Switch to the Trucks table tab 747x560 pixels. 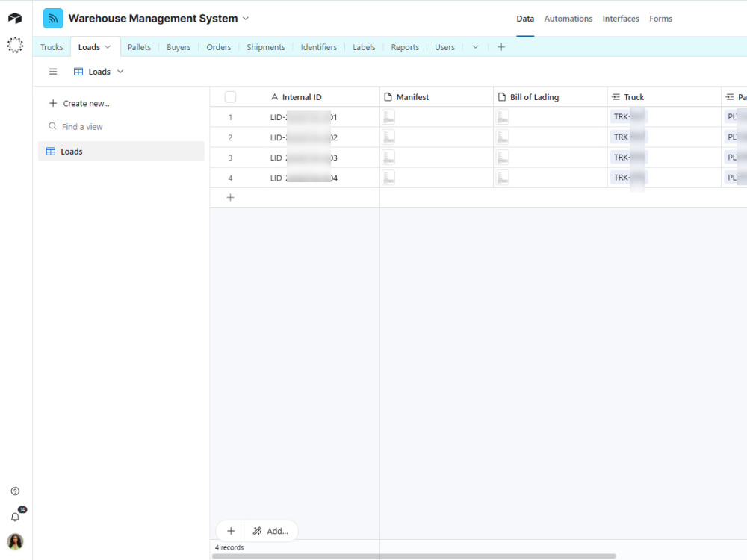coord(52,47)
